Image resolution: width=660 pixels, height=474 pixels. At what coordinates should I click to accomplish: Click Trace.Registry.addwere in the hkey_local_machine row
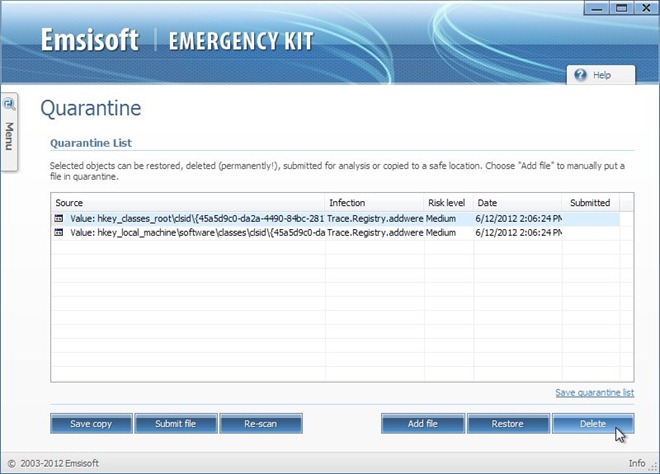(x=375, y=232)
